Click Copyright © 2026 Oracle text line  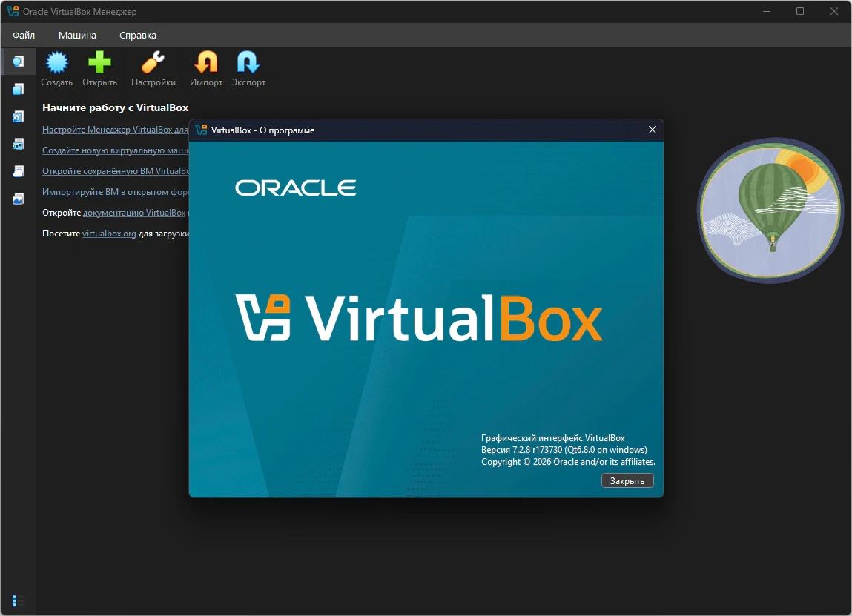point(568,462)
